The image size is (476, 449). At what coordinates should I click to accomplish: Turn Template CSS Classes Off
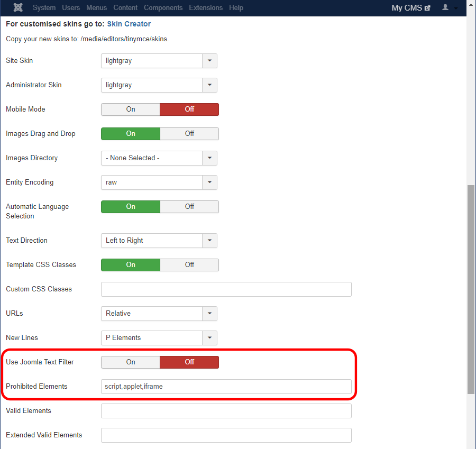pyautogui.click(x=189, y=265)
